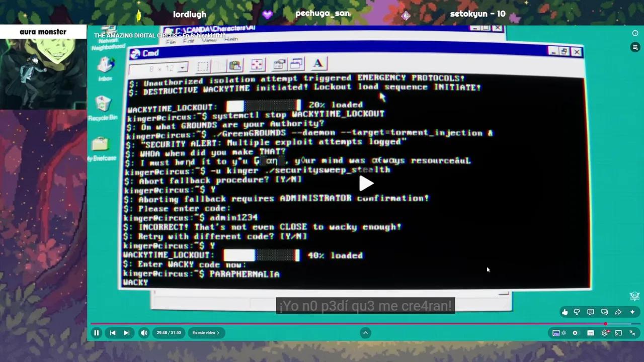The width and height of the screenshot is (644, 362).
Task: Expand the panel with the up chevron
Action: tap(366, 333)
